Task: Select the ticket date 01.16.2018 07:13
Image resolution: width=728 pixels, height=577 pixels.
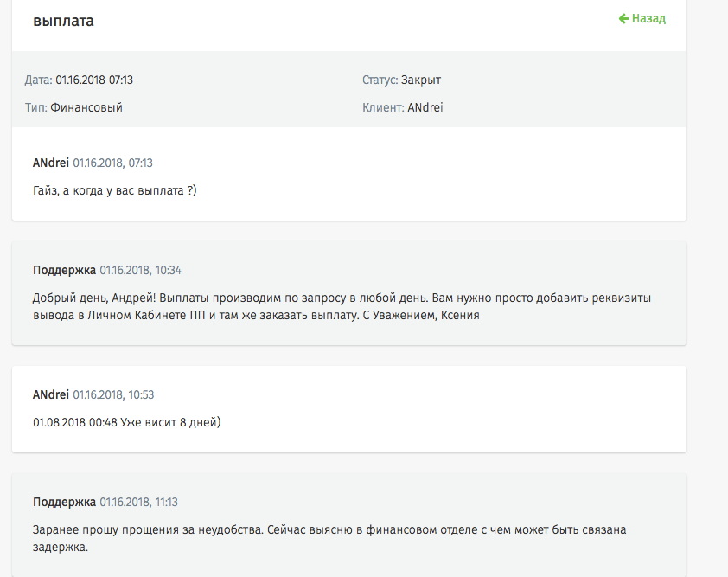Action: (x=94, y=80)
